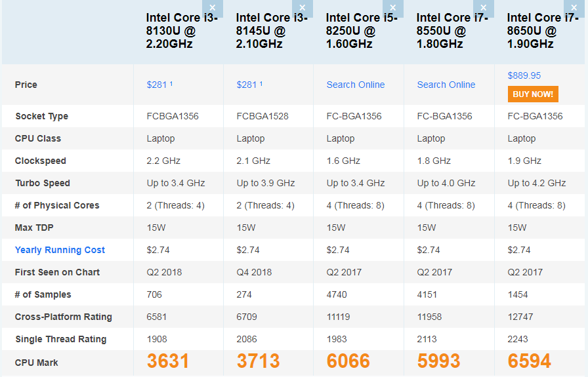Remove Intel Core i3-8130U from comparison
This screenshot has width=588, height=377.
click(x=212, y=9)
